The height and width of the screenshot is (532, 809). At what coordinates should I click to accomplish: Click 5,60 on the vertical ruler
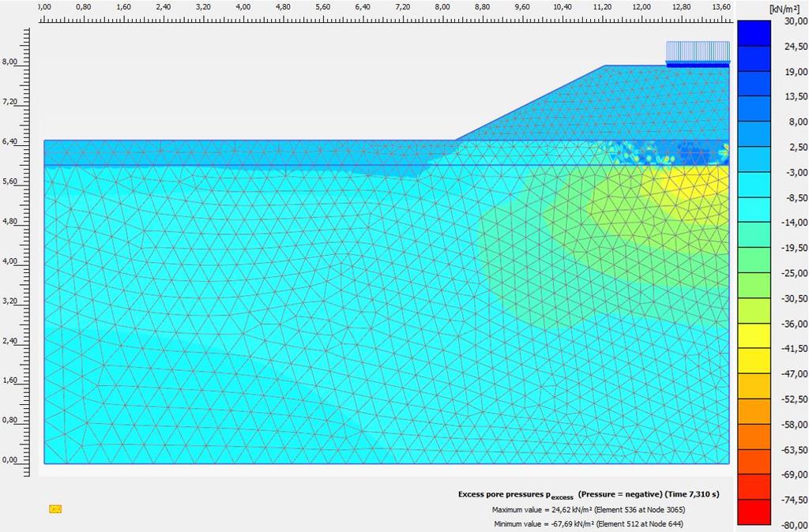tap(9, 182)
